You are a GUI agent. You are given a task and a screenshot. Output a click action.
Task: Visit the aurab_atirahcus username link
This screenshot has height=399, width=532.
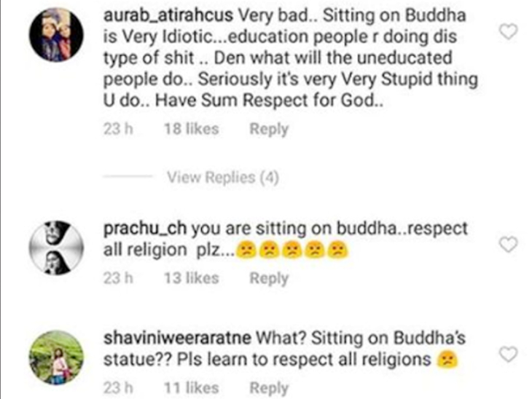(168, 15)
